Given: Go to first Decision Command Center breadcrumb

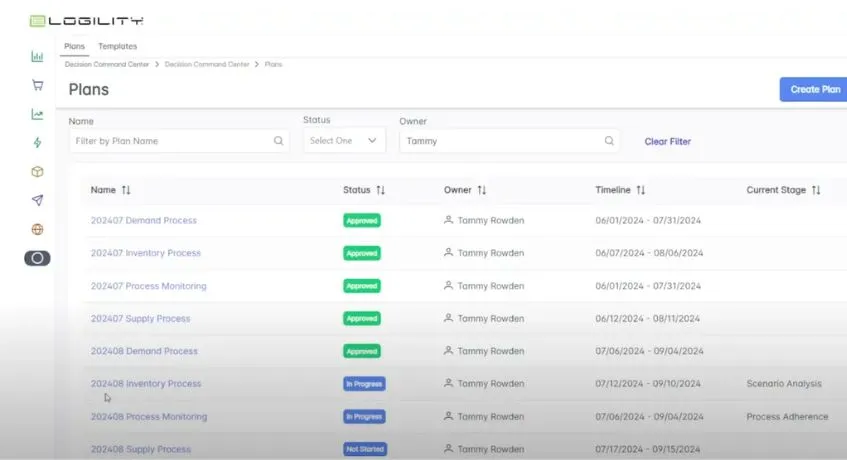Looking at the screenshot, I should click(x=106, y=64).
